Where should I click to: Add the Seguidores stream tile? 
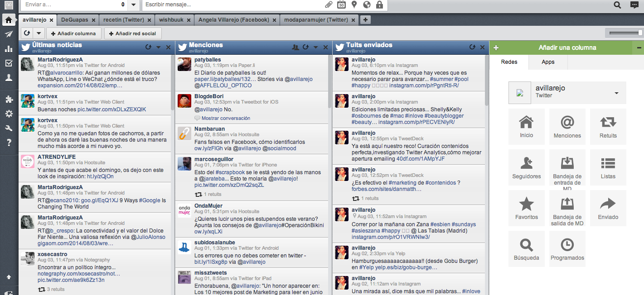tap(526, 168)
